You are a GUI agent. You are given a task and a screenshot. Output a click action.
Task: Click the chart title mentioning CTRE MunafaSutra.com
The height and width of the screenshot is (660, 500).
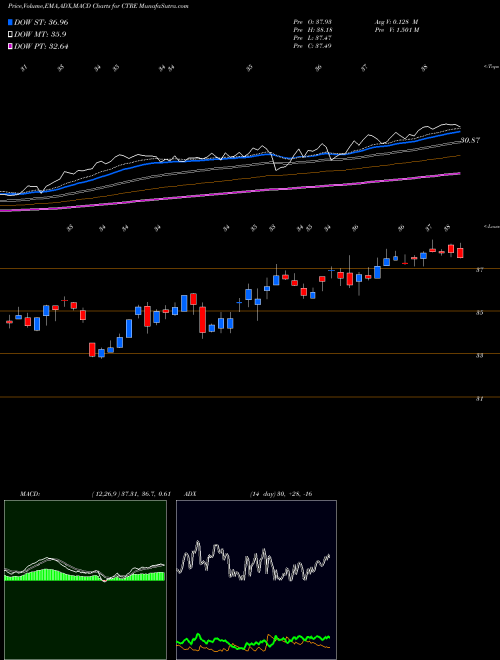pyautogui.click(x=98, y=6)
